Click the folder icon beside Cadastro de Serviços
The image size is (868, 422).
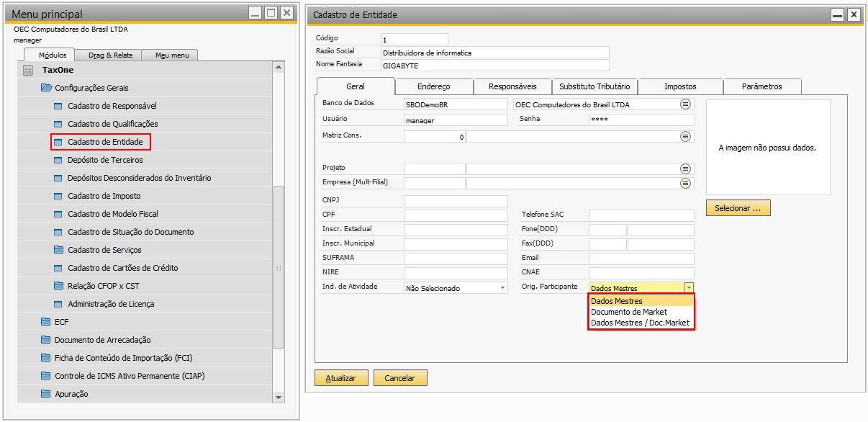coord(59,250)
